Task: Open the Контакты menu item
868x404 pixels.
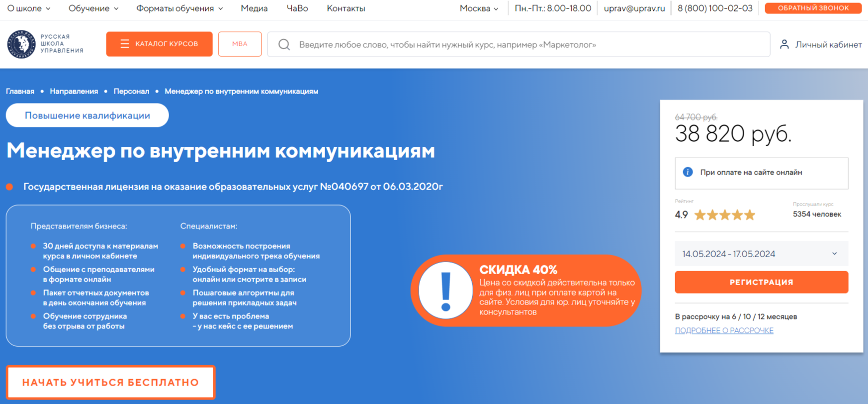Action: point(346,8)
